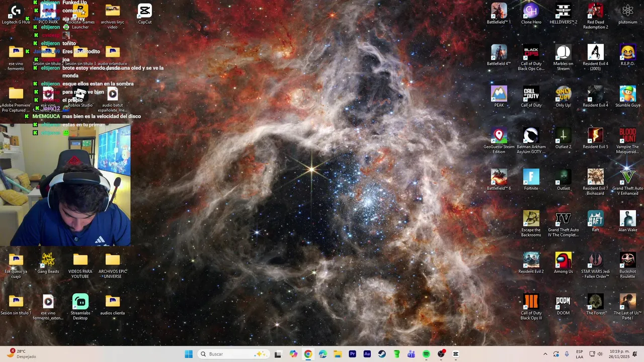The height and width of the screenshot is (362, 644).
Task: Open Google Chrome from the taskbar
Action: coord(308,354)
